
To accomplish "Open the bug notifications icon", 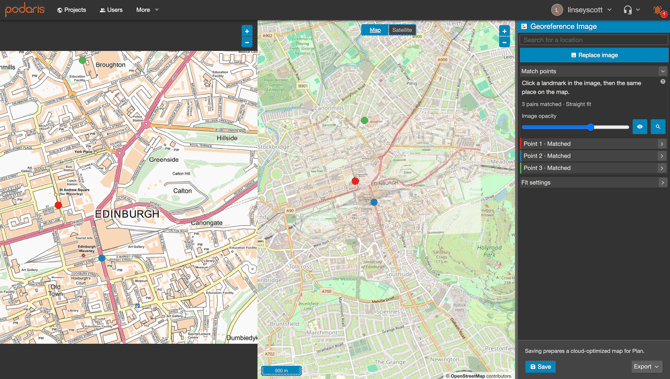I will point(659,10).
